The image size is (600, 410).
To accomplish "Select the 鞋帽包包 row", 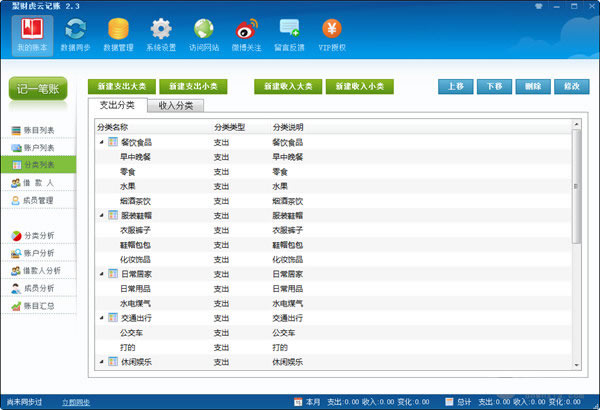I will coord(333,245).
